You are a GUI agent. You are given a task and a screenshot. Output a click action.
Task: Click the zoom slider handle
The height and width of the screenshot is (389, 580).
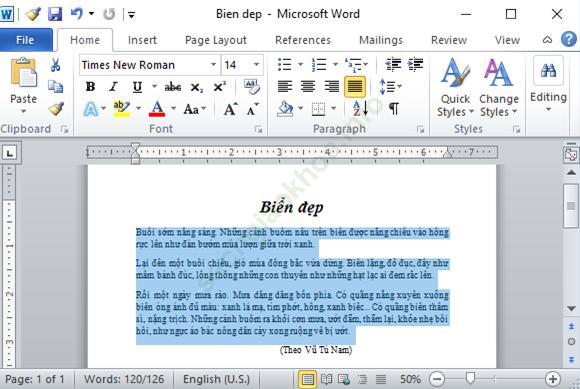click(x=470, y=378)
